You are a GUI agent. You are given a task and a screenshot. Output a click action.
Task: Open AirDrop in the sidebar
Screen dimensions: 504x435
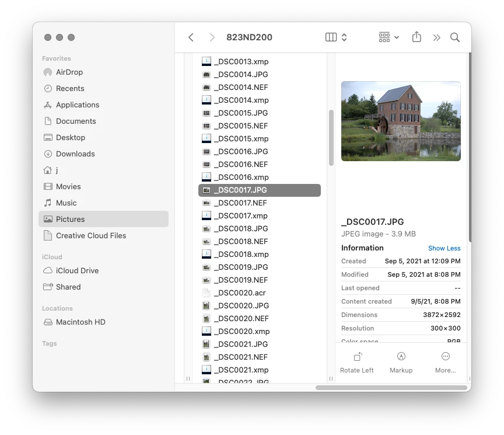pyautogui.click(x=103, y=72)
